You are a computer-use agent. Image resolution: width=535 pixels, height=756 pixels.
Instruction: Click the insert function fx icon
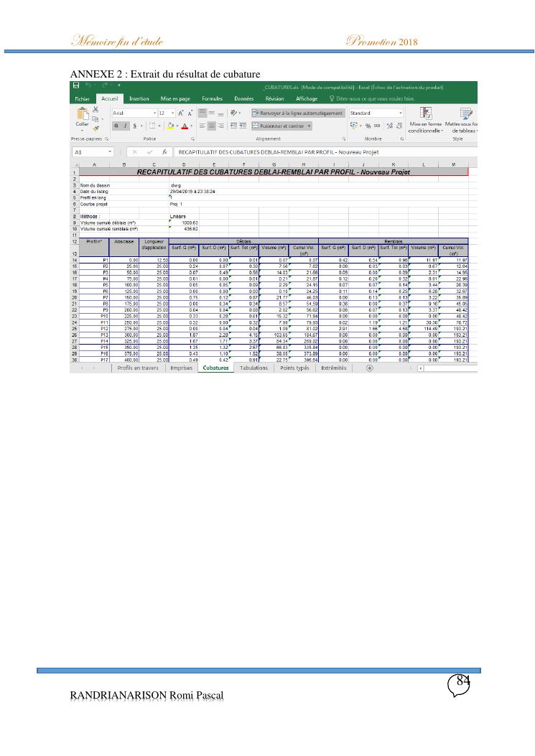click(164, 152)
